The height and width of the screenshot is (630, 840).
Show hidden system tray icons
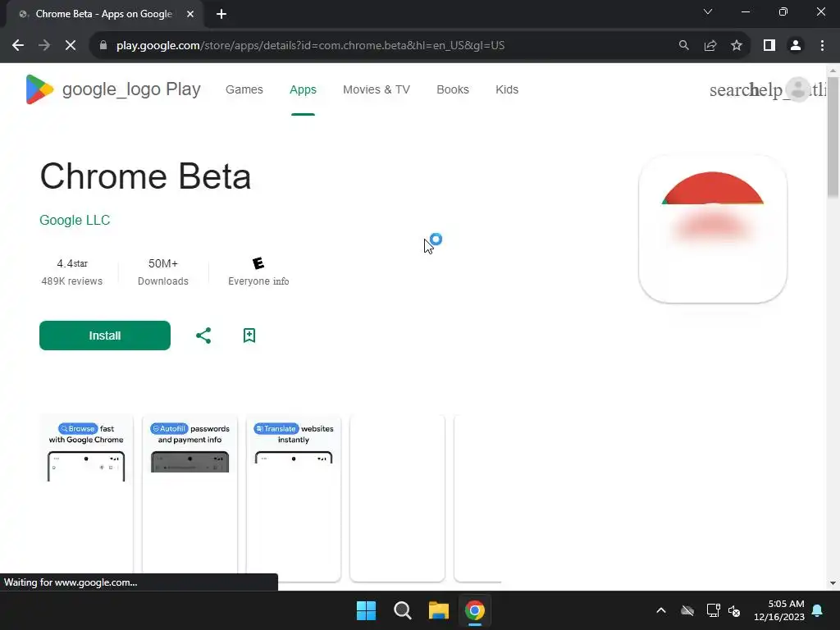661,610
